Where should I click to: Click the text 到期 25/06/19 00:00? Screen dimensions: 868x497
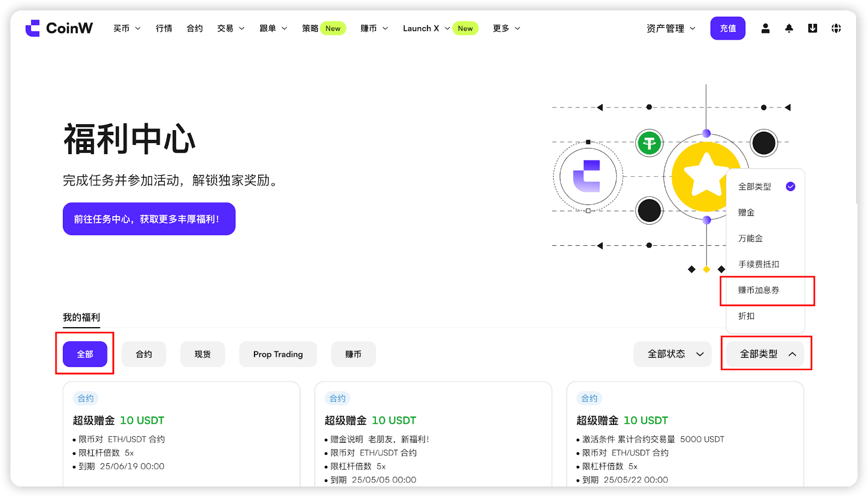click(122, 467)
